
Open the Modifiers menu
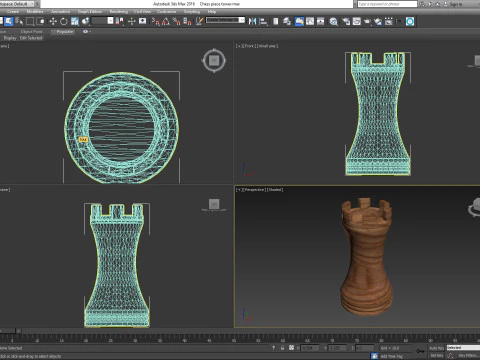(35, 12)
